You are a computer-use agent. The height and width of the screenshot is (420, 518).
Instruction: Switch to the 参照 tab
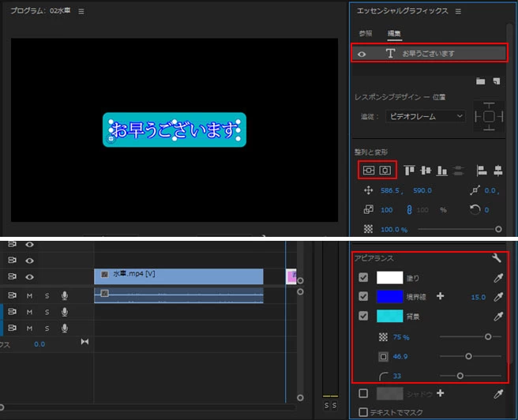[366, 33]
